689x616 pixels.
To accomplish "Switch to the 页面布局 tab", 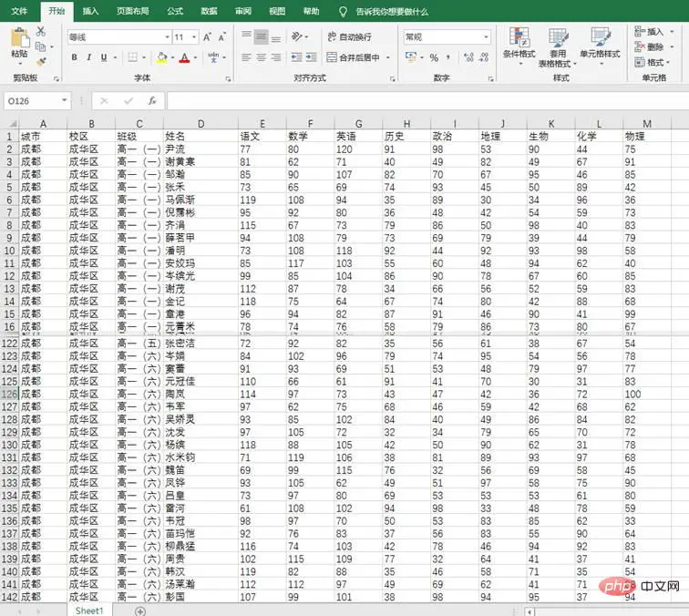I will (x=133, y=11).
